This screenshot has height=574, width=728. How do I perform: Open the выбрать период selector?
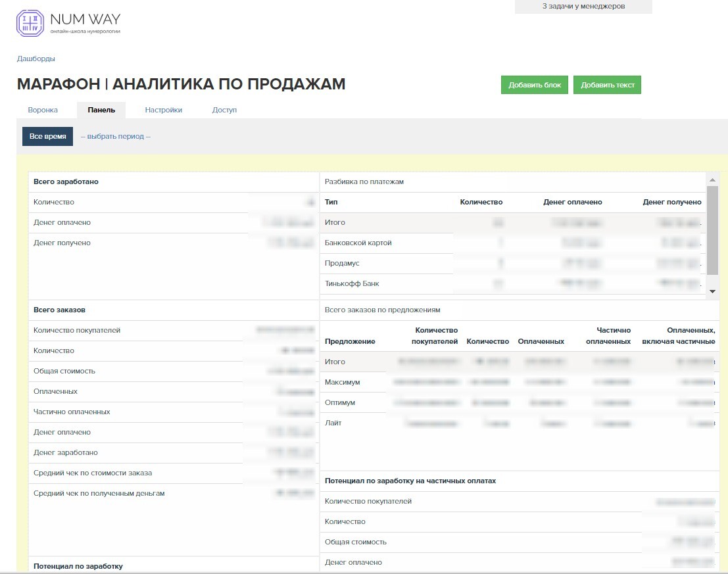(115, 137)
